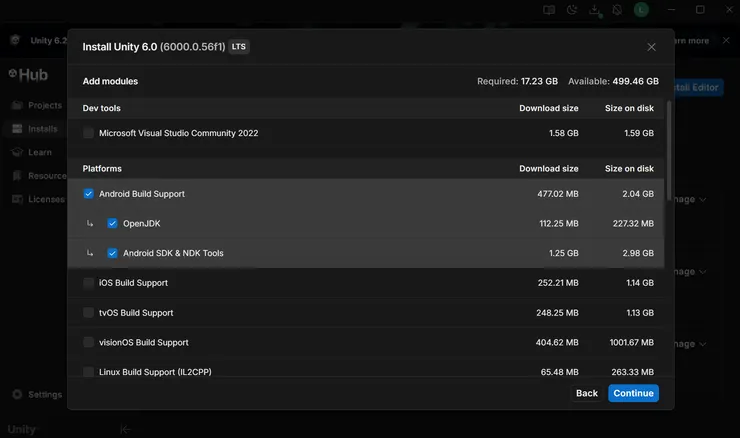Viewport: 740px width, 438px height.
Task: Click the Learn graduation cap icon
Action: click(17, 152)
